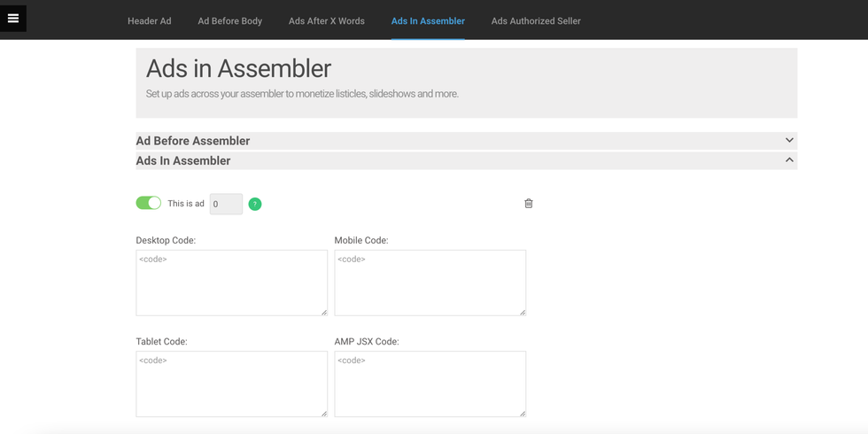
Task: Open the Ad Before Body tab
Action: 230,21
